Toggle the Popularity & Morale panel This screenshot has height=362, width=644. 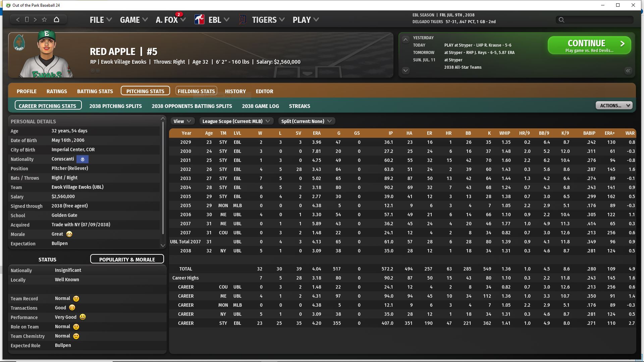click(127, 259)
